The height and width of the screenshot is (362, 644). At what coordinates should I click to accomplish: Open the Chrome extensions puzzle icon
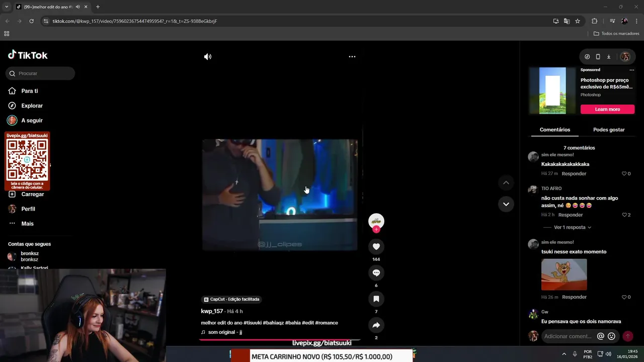click(594, 21)
